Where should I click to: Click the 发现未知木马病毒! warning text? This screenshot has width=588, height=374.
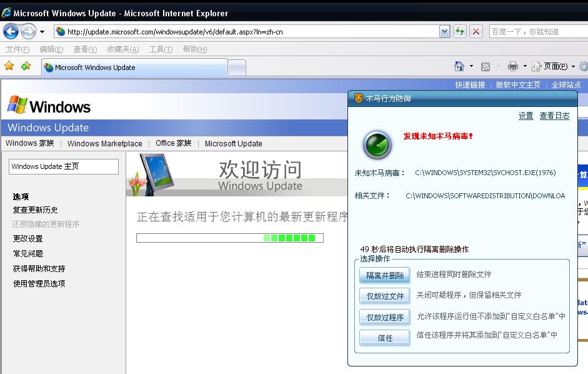[438, 136]
